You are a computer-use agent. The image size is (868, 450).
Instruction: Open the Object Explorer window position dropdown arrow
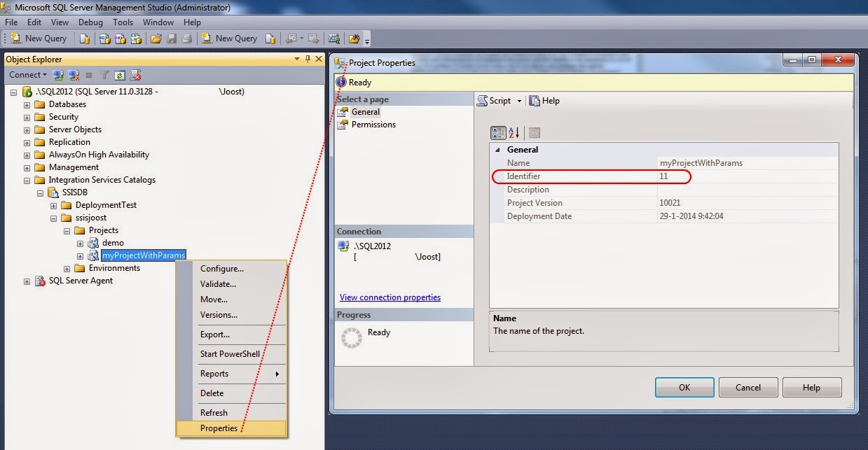[298, 59]
